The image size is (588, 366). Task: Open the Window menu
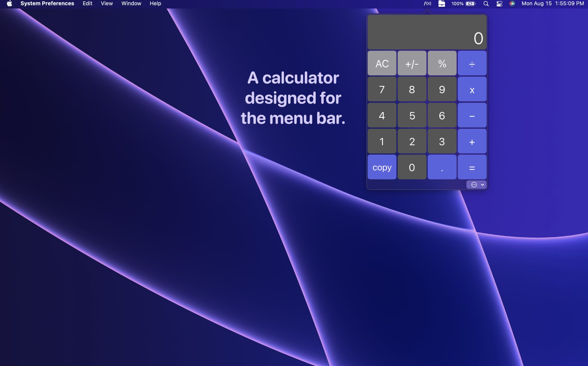click(x=131, y=4)
